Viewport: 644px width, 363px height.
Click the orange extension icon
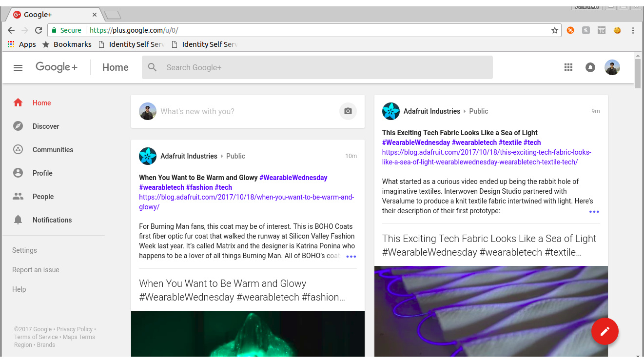[570, 30]
